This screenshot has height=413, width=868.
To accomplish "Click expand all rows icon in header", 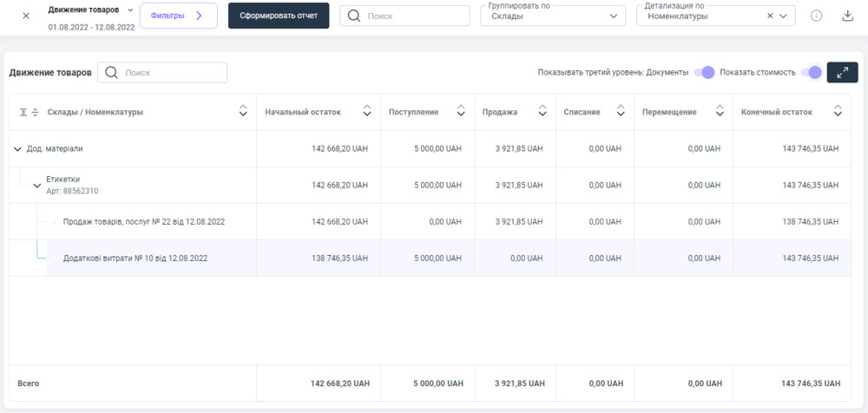I will pyautogui.click(x=23, y=112).
